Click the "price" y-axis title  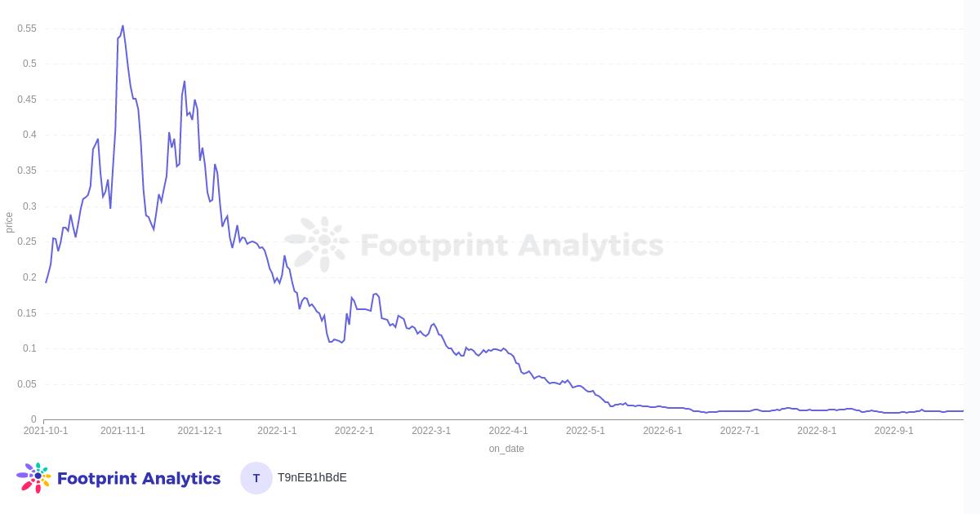click(9, 222)
